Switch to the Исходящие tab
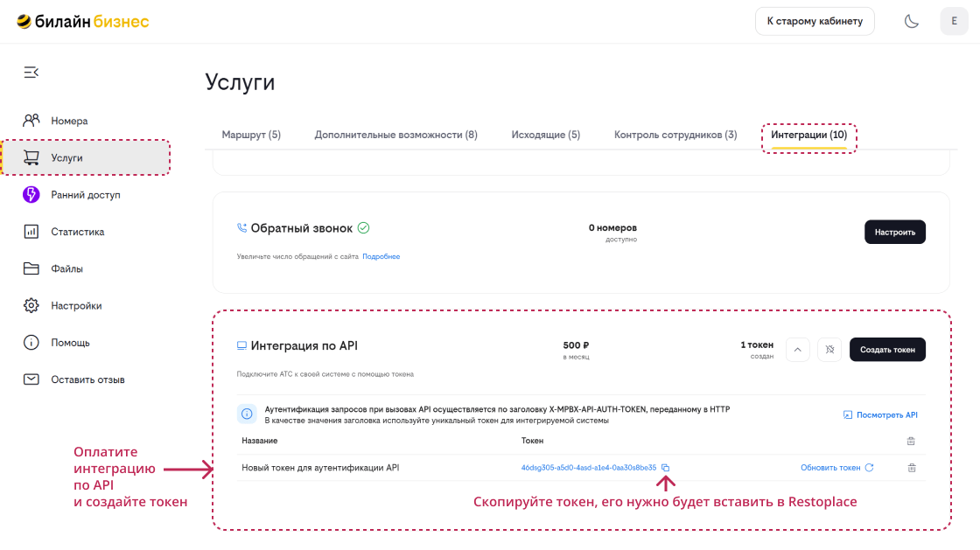The image size is (980, 550). click(545, 135)
